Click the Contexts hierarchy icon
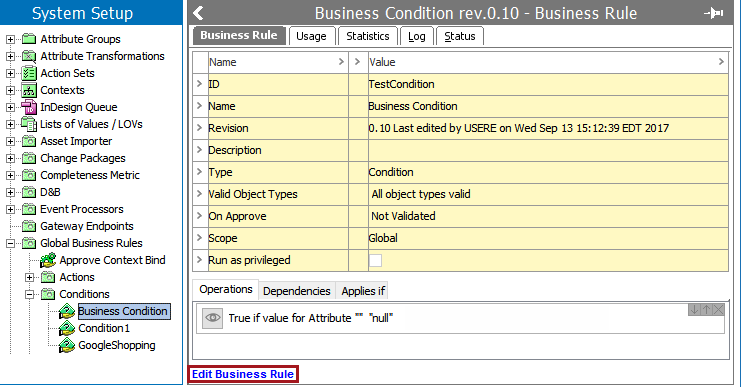 tap(29, 90)
